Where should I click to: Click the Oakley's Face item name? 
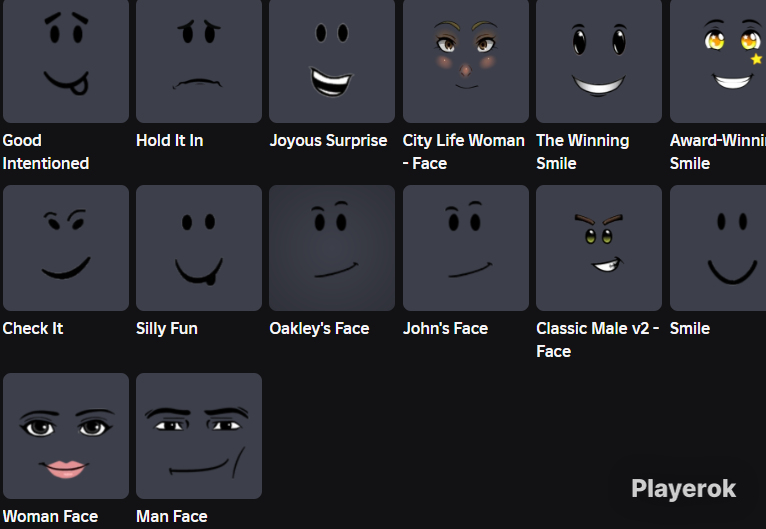coord(319,328)
